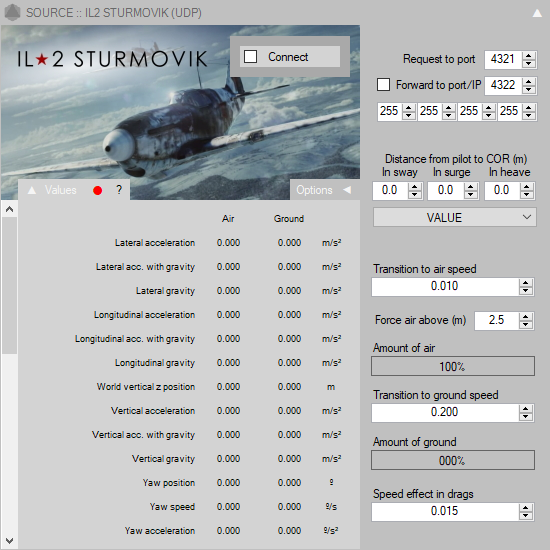Click the Forward port field 4322
Image resolution: width=550 pixels, height=550 pixels.
click(x=503, y=85)
